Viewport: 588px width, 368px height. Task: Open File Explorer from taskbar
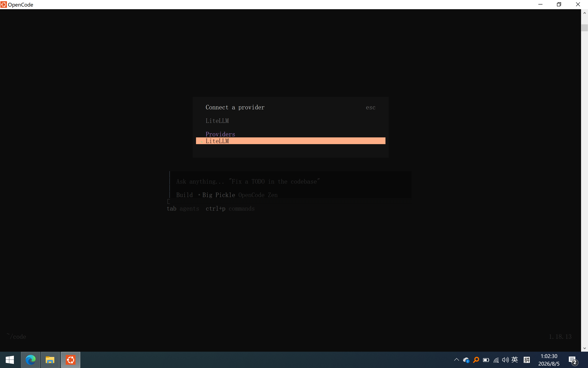click(x=50, y=360)
